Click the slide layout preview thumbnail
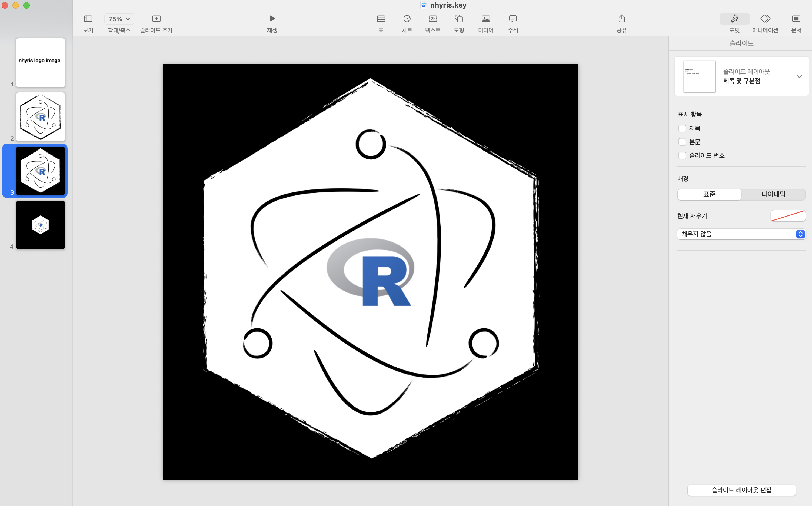This screenshot has width=812, height=506. (x=699, y=76)
